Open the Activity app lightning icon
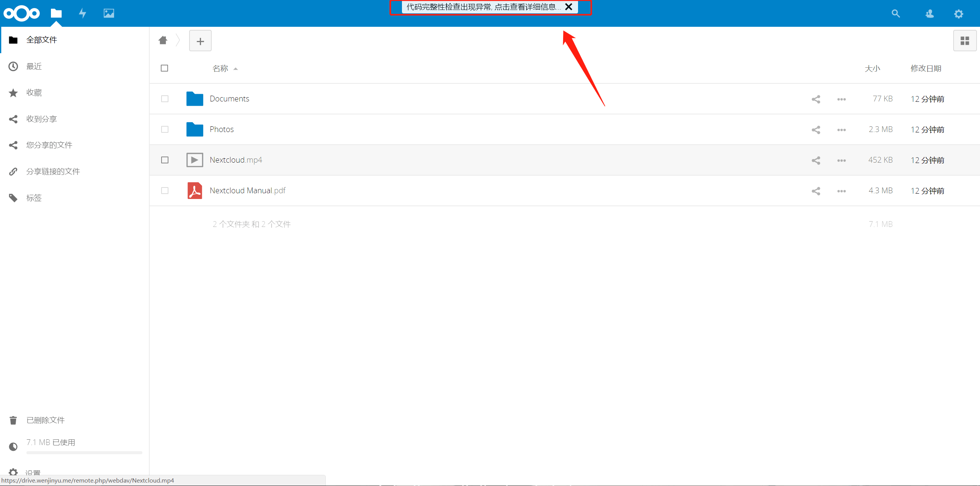Viewport: 980px width, 486px height. click(x=82, y=13)
